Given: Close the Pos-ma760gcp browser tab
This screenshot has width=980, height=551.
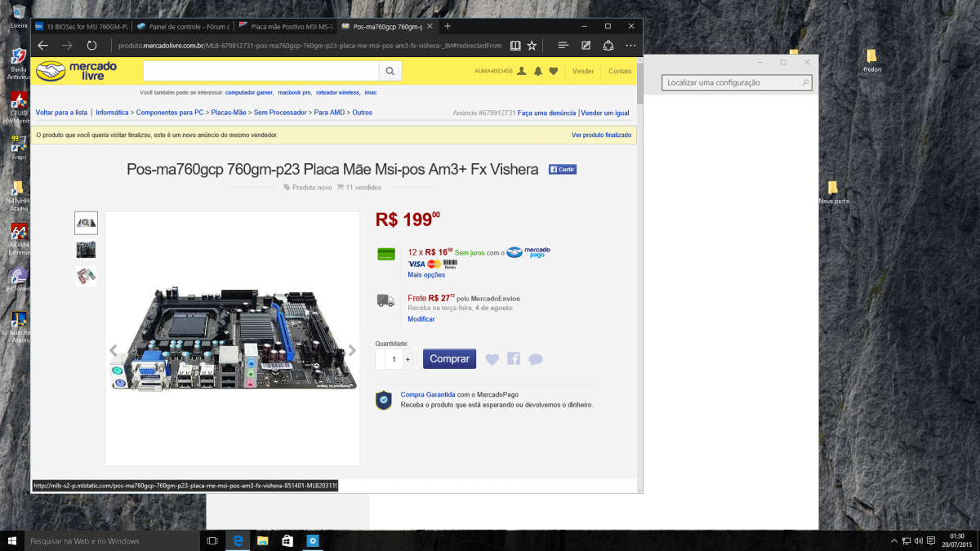Looking at the screenshot, I should click(x=430, y=26).
